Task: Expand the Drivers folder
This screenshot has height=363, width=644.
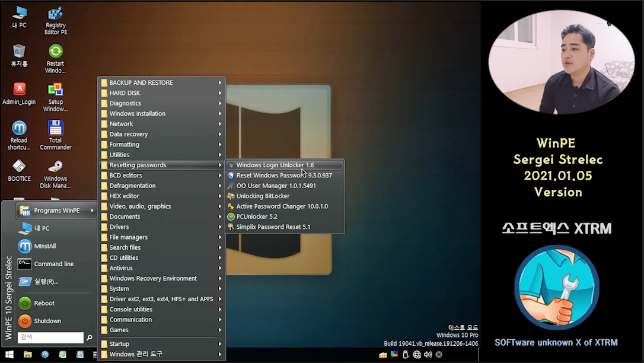Action: 161,227
